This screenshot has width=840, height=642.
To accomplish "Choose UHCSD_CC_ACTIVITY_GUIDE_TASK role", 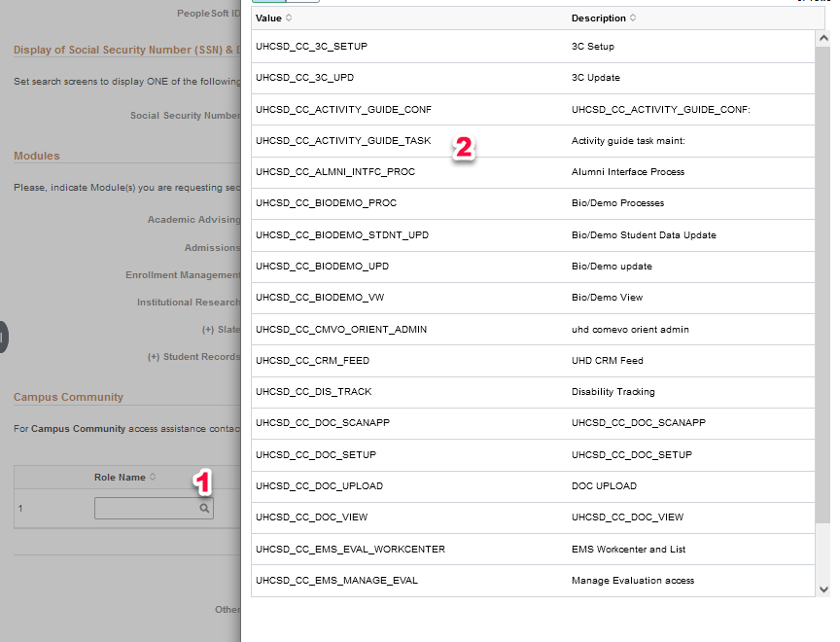I will click(x=343, y=140).
